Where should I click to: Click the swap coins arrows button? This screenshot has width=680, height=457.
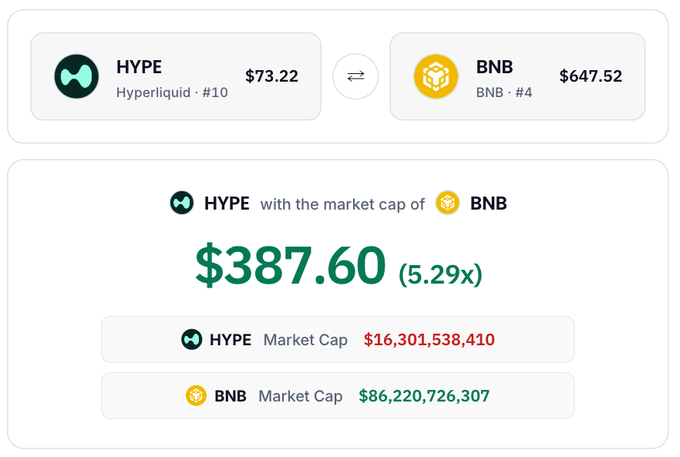pos(356,76)
